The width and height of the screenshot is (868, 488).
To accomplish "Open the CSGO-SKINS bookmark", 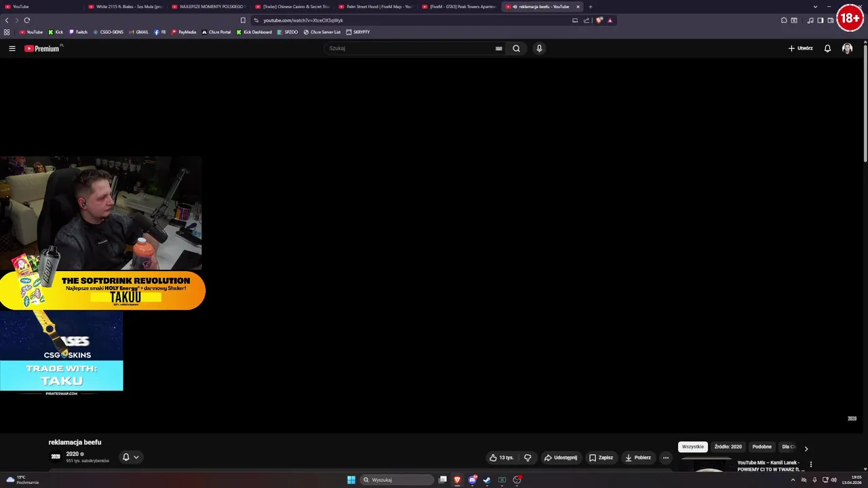I will (x=108, y=32).
